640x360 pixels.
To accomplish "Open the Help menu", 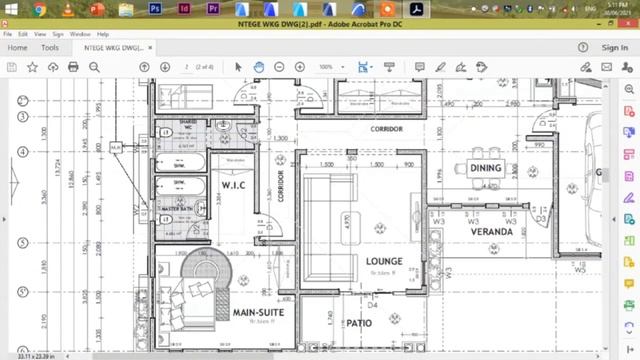I will 103,34.
